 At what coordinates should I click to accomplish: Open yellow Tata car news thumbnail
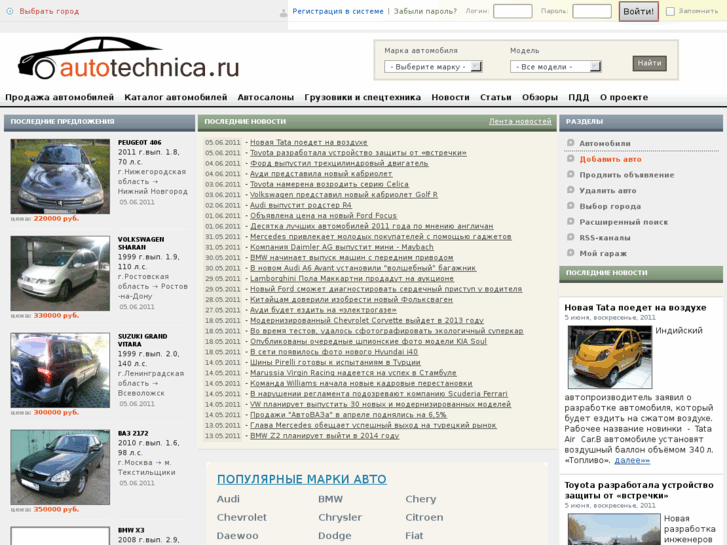(x=610, y=357)
